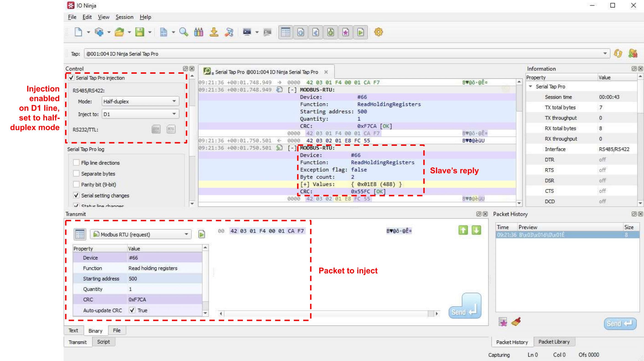This screenshot has width=644, height=361.
Task: Open the Edit menu
Action: pos(87,17)
